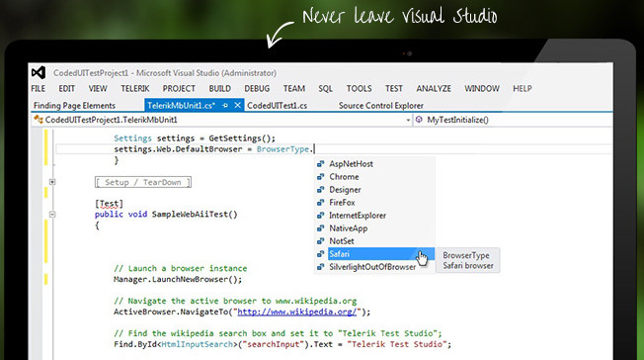Click the GetSettings() call in the code
Screen dimensions: 644x360
coord(242,138)
